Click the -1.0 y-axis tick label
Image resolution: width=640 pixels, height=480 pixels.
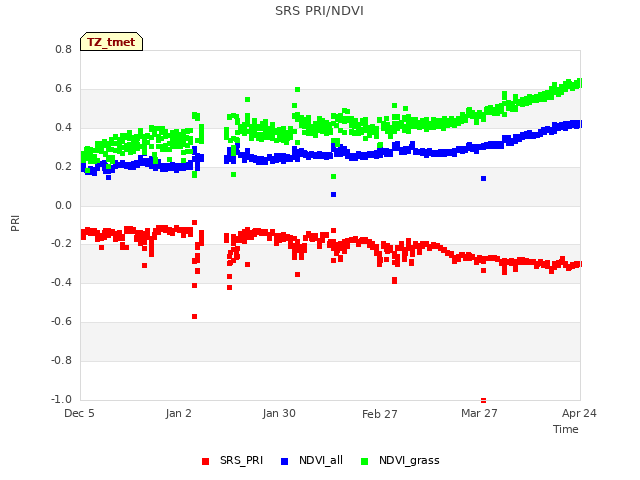[61, 399]
